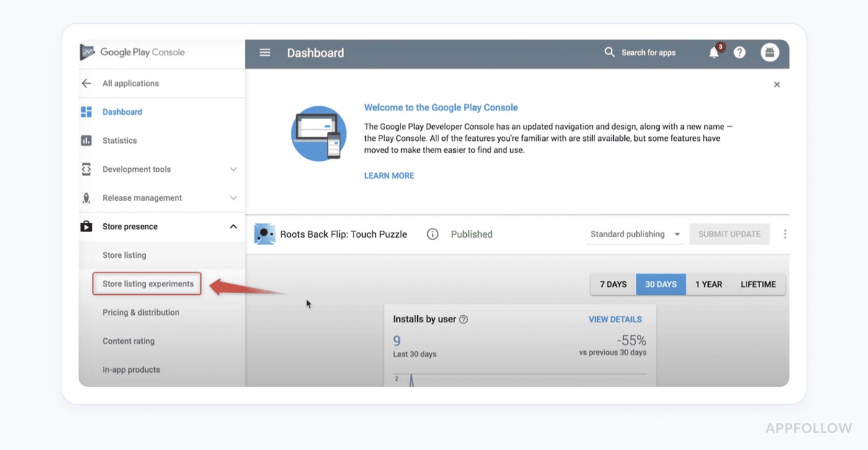Click the Development tools icon

[86, 169]
